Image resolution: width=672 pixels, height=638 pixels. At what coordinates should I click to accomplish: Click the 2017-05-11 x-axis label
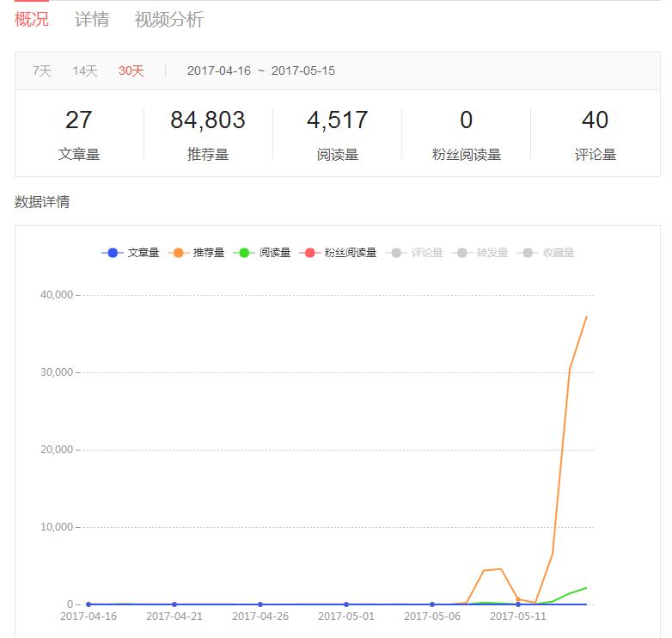click(x=518, y=617)
